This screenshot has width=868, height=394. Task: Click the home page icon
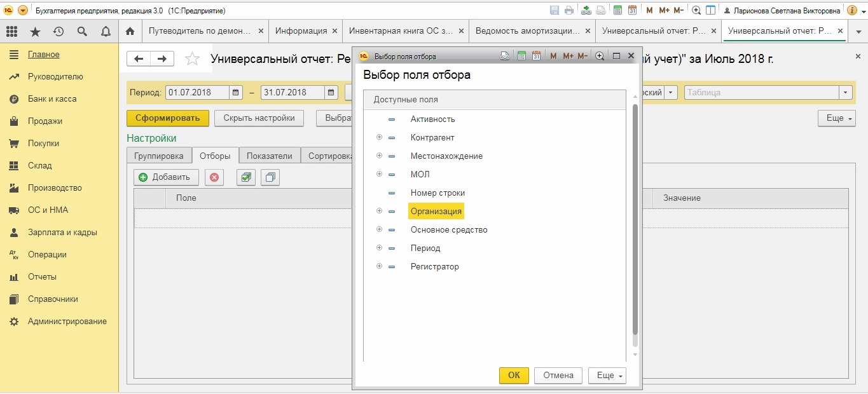point(130,31)
